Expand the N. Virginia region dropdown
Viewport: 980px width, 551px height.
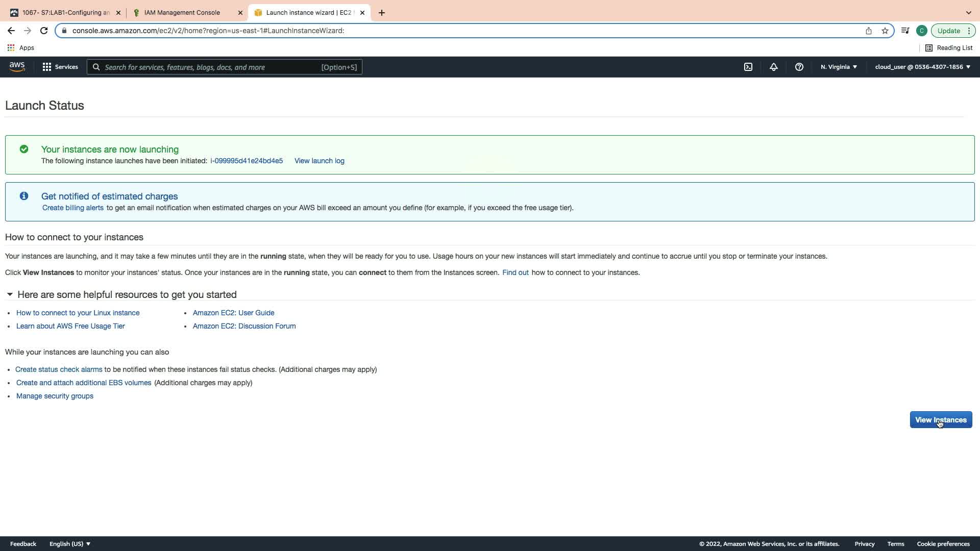[x=839, y=67]
